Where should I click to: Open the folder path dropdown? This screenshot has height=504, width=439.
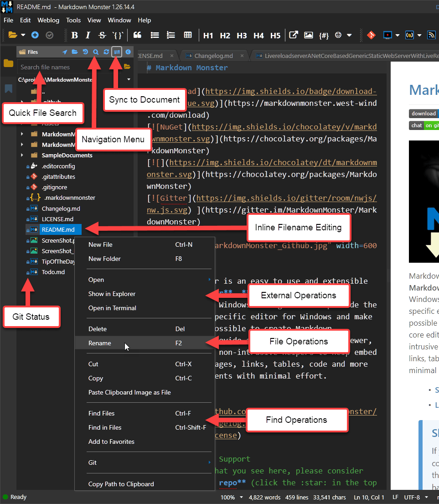point(129,79)
